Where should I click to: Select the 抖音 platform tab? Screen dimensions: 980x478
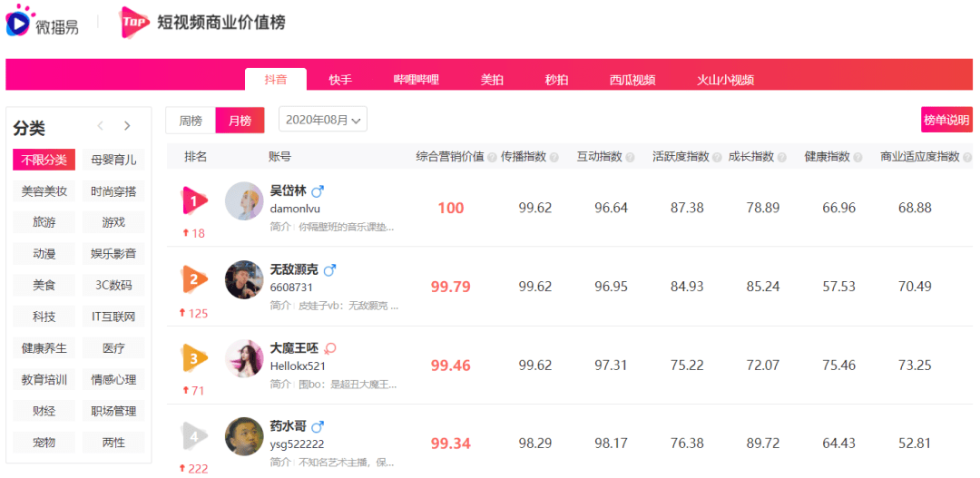tap(276, 79)
